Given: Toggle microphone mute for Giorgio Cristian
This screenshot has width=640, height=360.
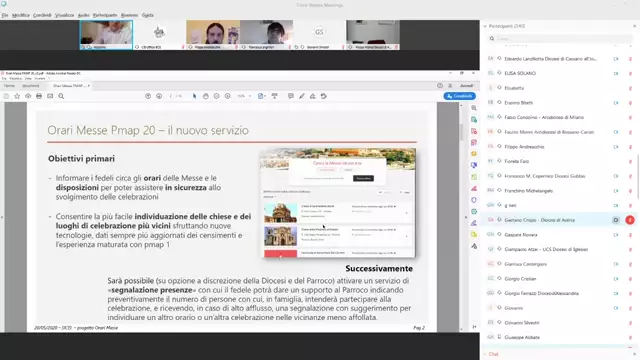Looking at the screenshot, I should coord(630,279).
